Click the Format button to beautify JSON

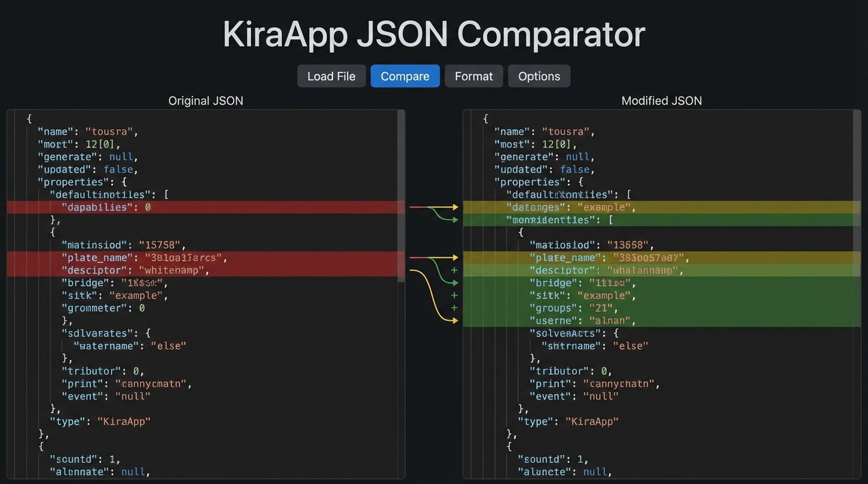(x=474, y=76)
